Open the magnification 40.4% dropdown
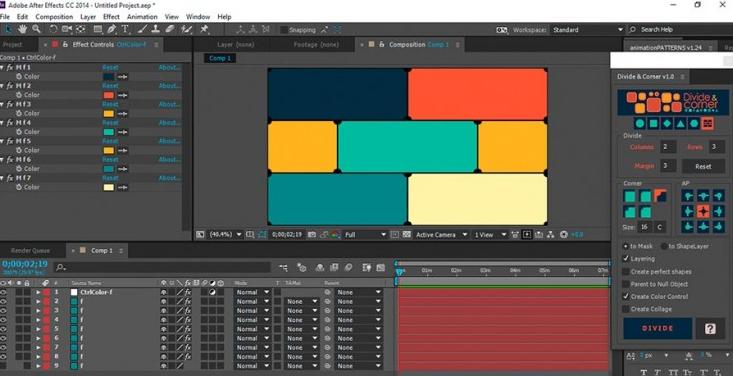This screenshot has width=733, height=376. [225, 234]
